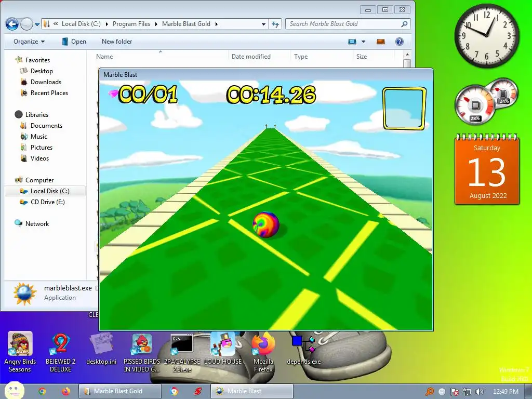Image resolution: width=532 pixels, height=399 pixels.
Task: Click Local Disk (C:) in address breadcrumb
Action: pos(81,24)
